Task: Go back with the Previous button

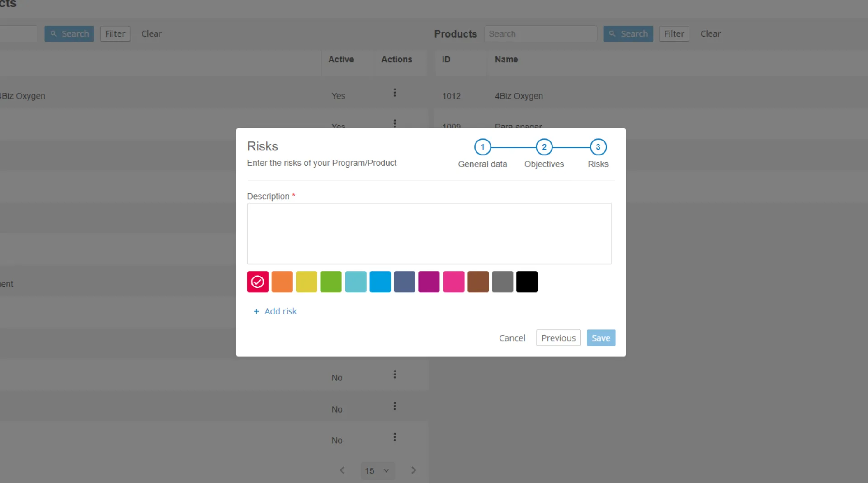Action: (x=559, y=338)
